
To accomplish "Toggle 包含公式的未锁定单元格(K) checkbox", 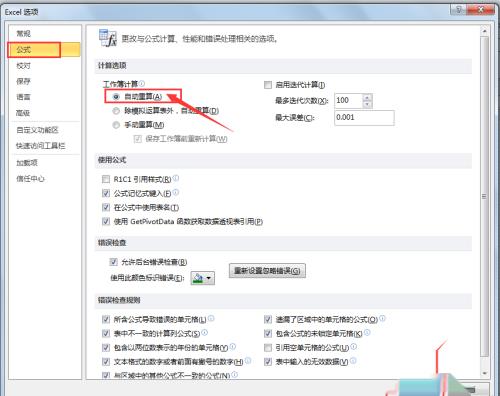I will click(x=268, y=333).
